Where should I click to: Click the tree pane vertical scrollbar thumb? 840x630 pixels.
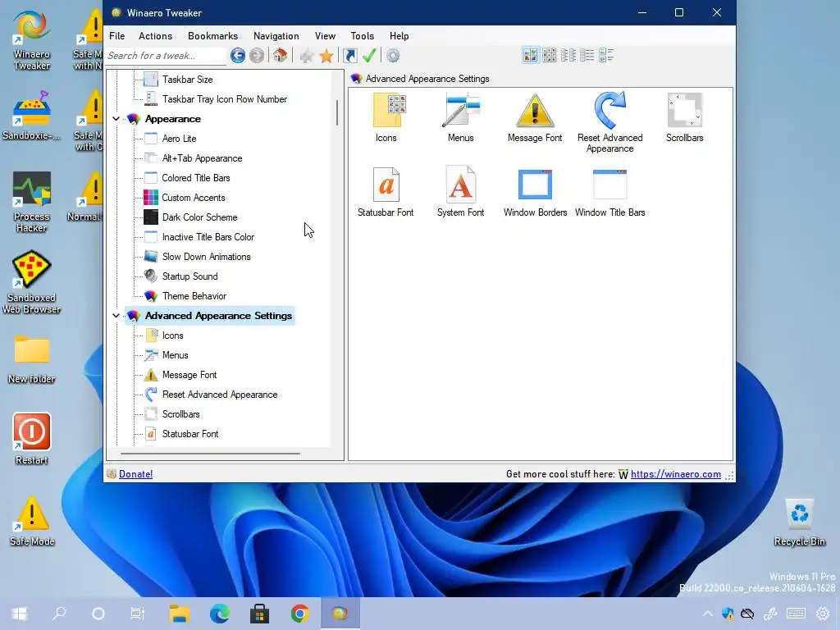tap(337, 112)
